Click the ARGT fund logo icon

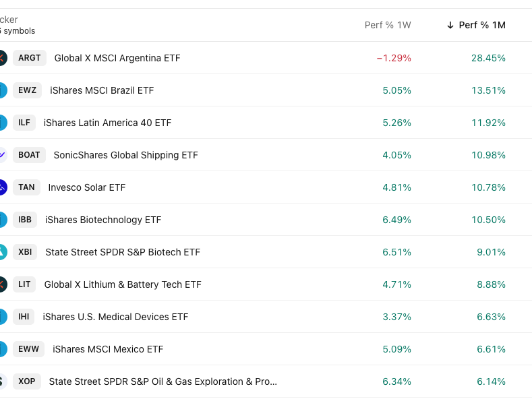click(x=2, y=58)
